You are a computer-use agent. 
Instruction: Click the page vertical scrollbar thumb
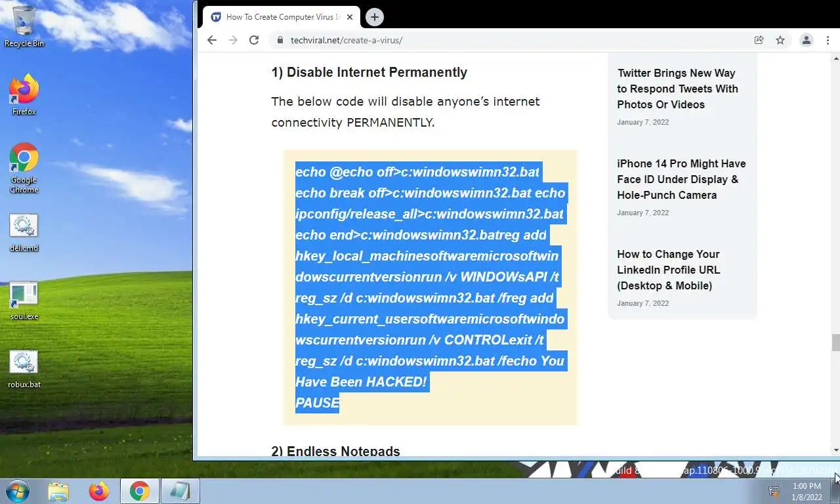point(835,343)
